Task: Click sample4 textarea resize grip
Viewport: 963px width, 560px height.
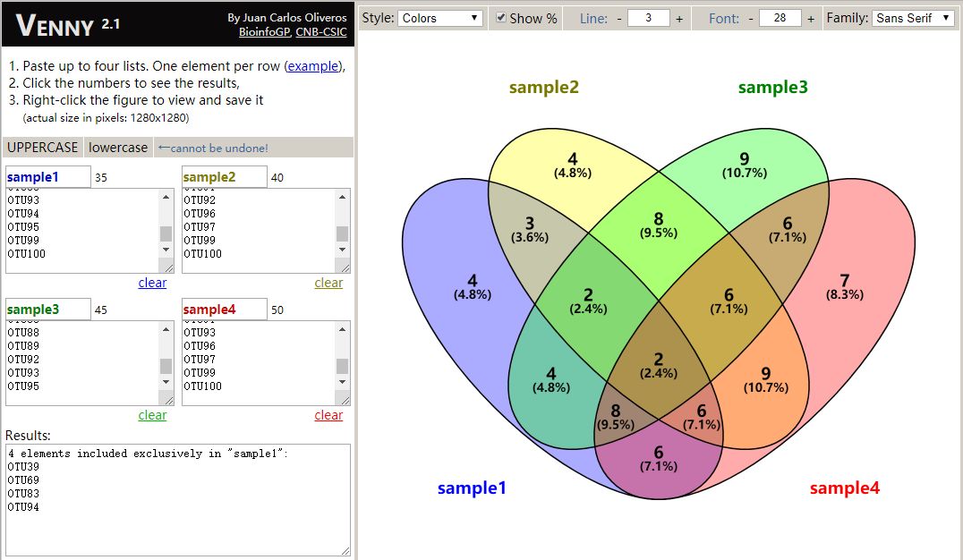Action: pos(345,401)
